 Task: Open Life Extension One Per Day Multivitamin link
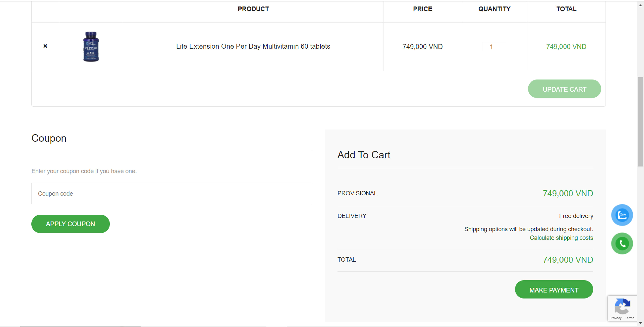tap(253, 46)
